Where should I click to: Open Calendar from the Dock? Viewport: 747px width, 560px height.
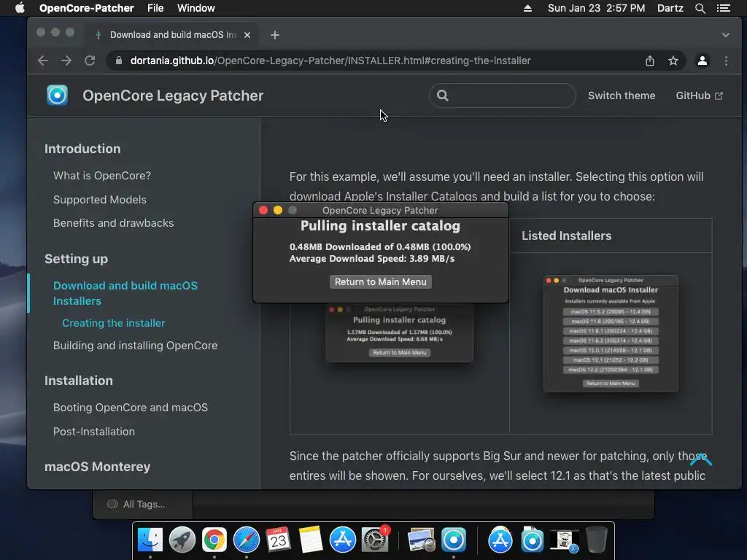278,540
